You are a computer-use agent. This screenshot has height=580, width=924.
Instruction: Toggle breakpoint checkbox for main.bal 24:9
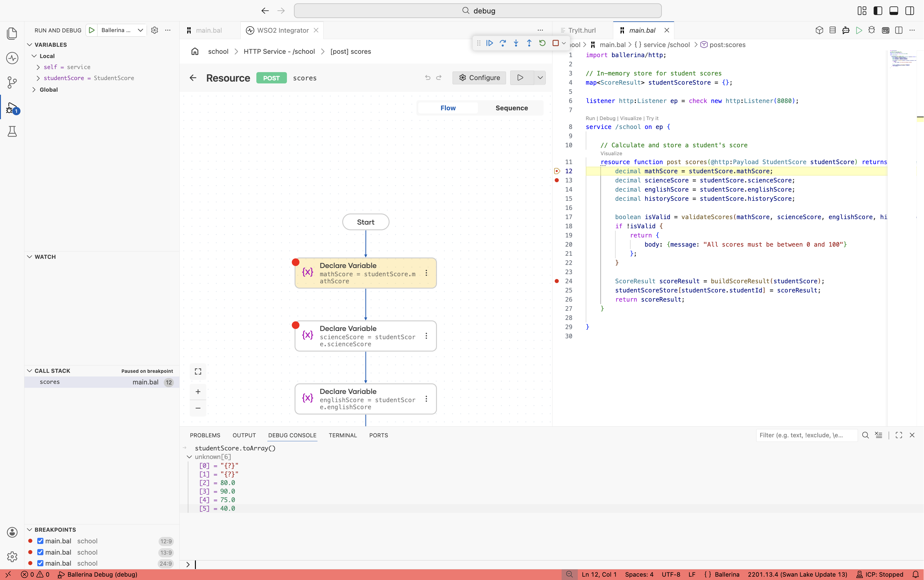[x=40, y=563]
